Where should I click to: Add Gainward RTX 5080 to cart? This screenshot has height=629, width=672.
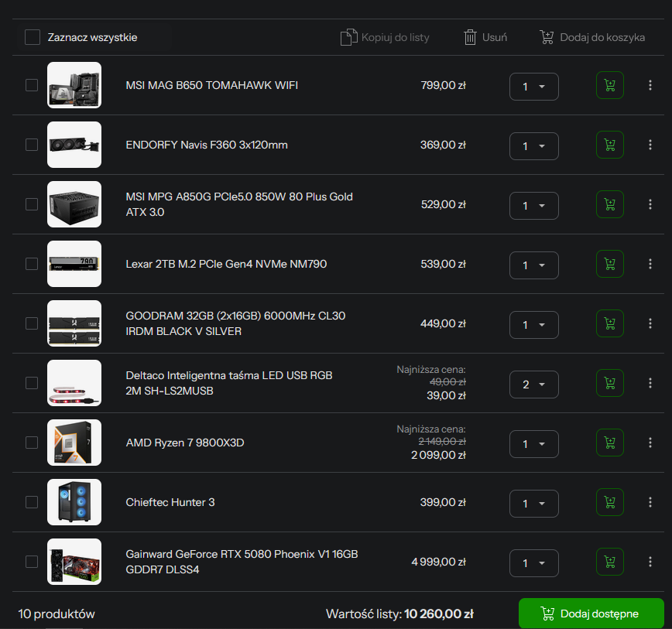click(609, 562)
